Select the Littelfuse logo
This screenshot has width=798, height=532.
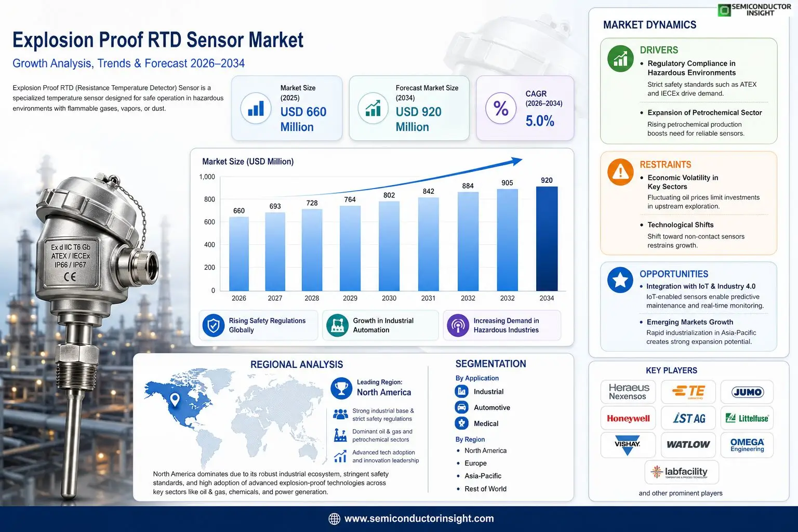(747, 418)
